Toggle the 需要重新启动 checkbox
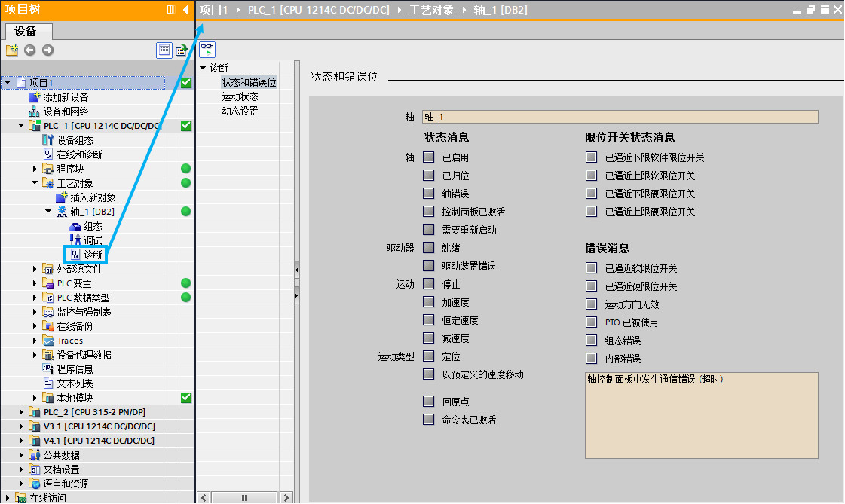This screenshot has height=504, width=845. 428,229
